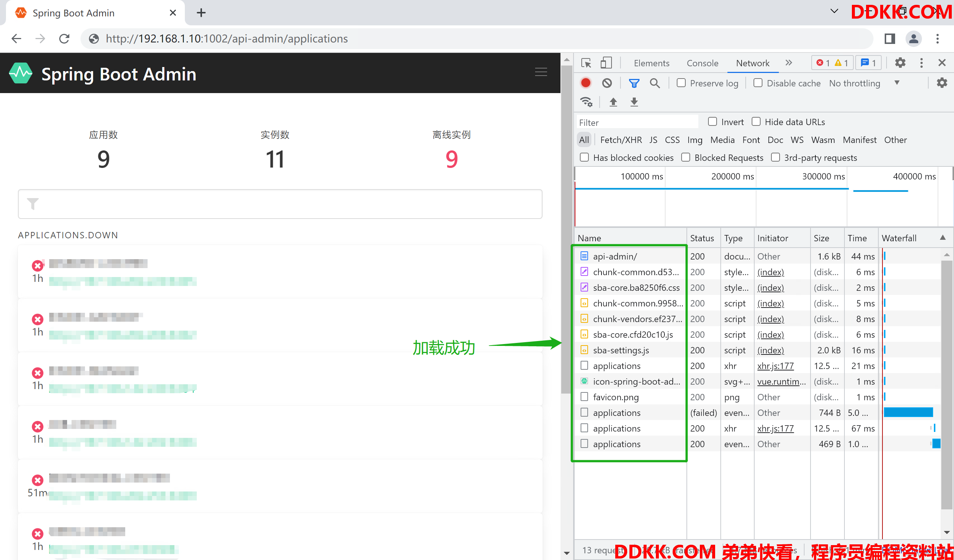The image size is (954, 560).
Task: Open the No throttling dropdown
Action: [864, 83]
